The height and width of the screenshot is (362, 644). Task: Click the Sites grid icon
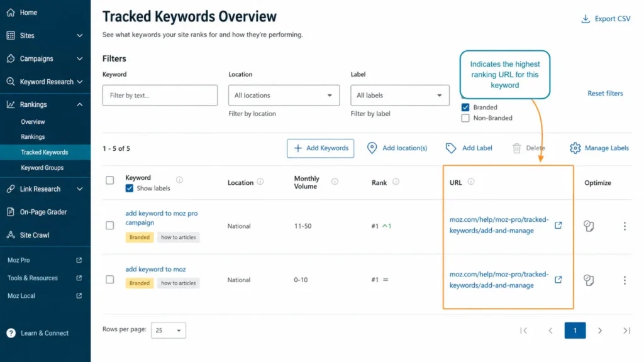11,35
